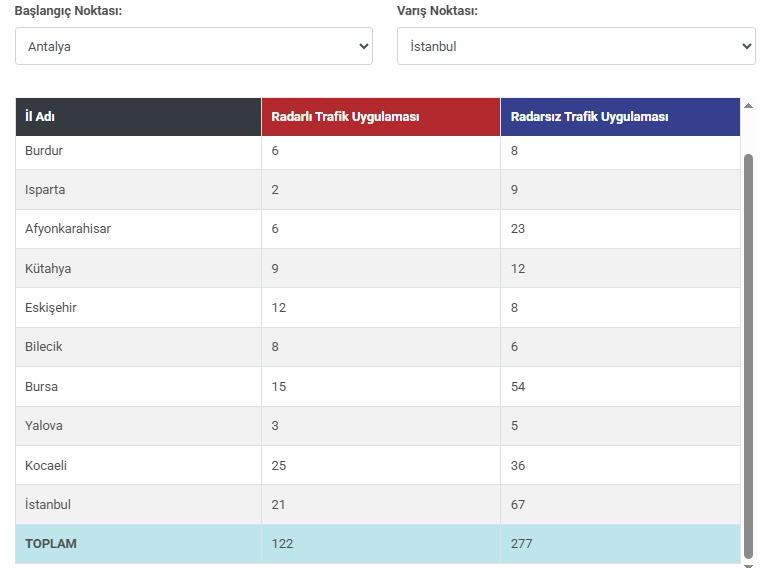Click the chevron arrow of İstanbul dropdown

coord(746,46)
